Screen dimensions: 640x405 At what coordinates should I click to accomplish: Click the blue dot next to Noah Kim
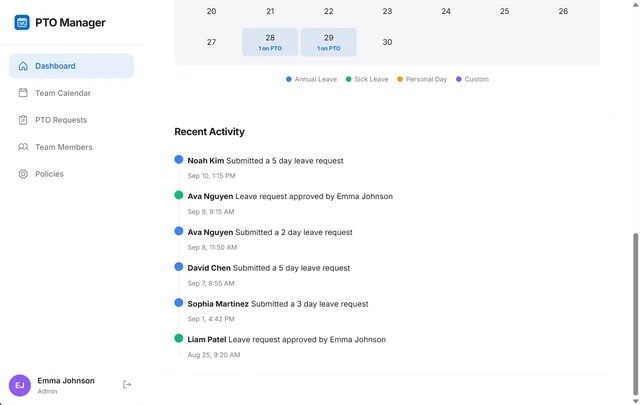pos(179,159)
